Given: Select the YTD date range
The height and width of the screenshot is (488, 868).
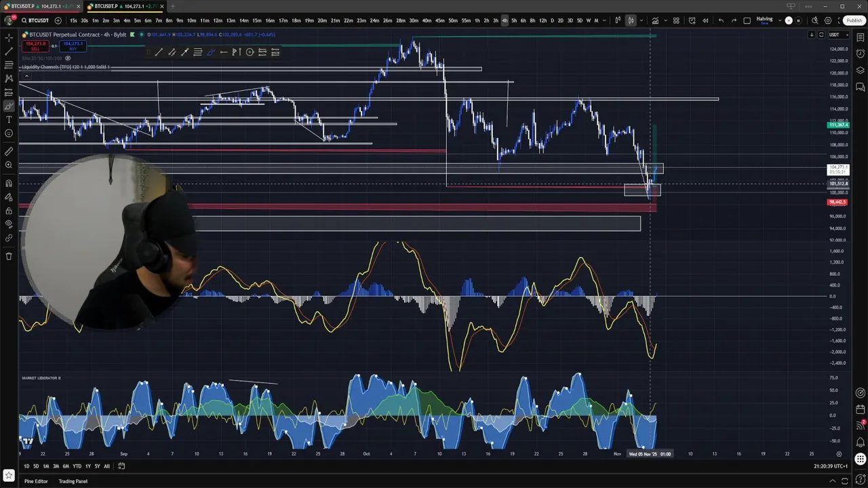Looking at the screenshot, I should point(77,466).
